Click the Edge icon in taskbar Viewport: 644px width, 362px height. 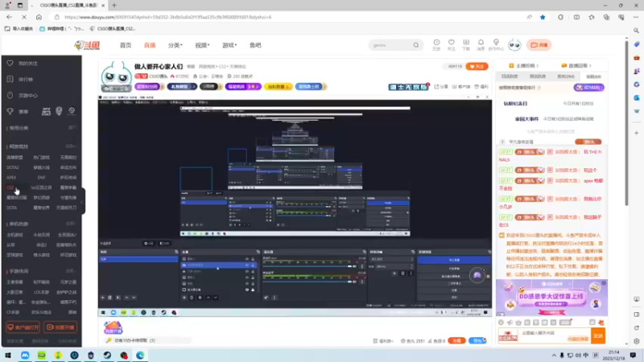(x=140, y=356)
